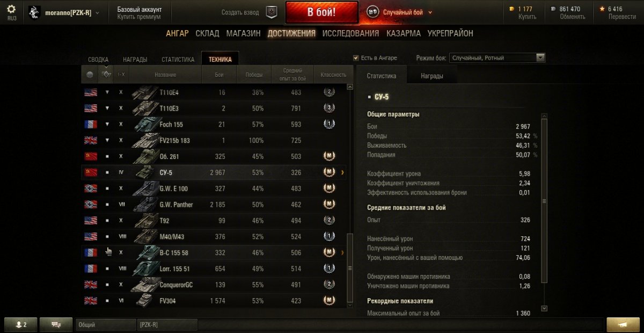Viewport: 644px width, 333px height.
Task: Sort vehicles by type icon column
Action: tap(106, 75)
